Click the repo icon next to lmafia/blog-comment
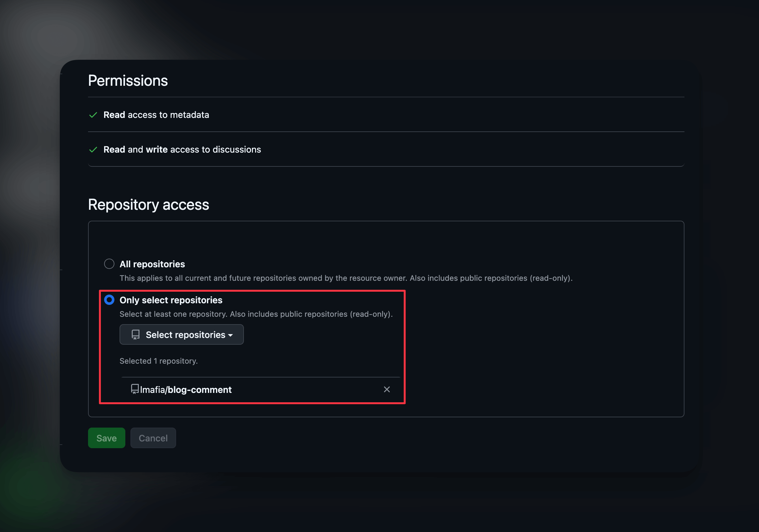 tap(135, 389)
